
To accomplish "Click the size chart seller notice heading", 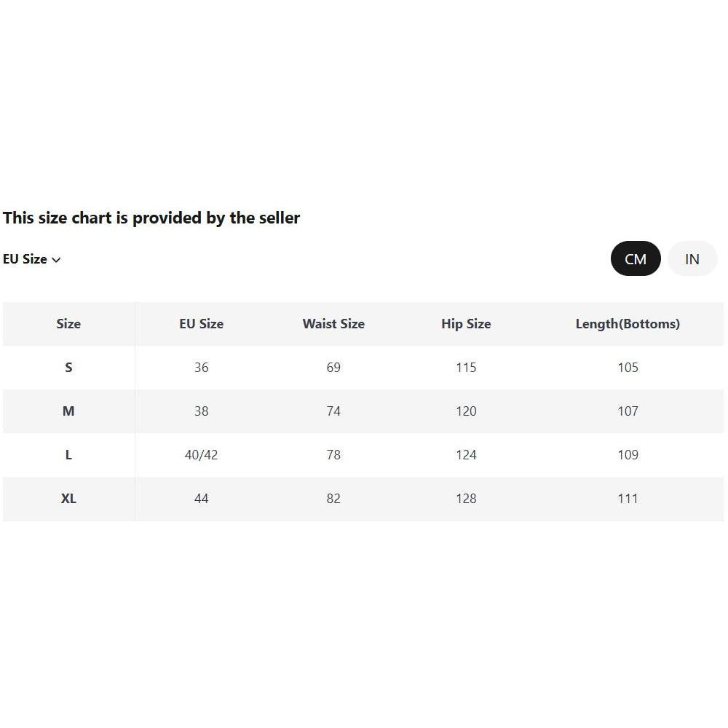I will [151, 218].
